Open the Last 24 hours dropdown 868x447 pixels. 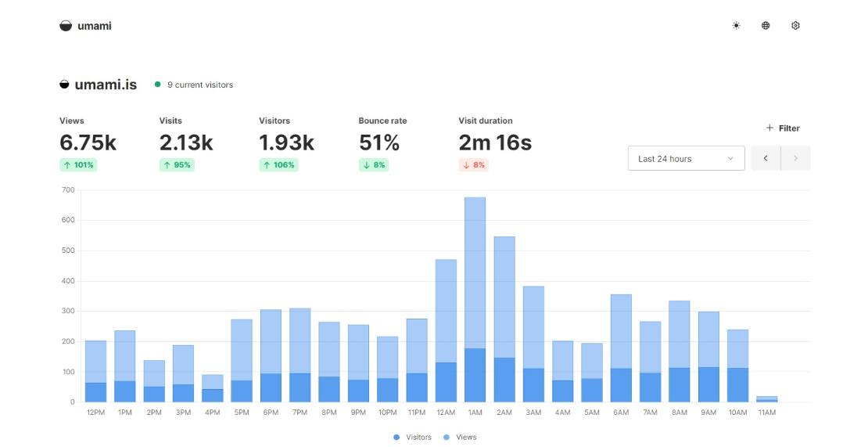(x=685, y=158)
